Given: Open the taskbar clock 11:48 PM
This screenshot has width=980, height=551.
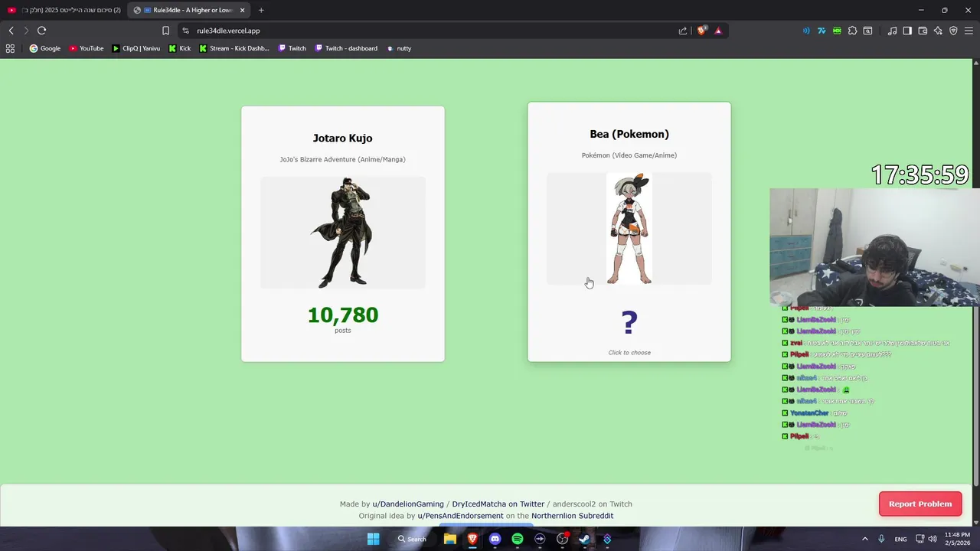Looking at the screenshot, I should click(957, 539).
